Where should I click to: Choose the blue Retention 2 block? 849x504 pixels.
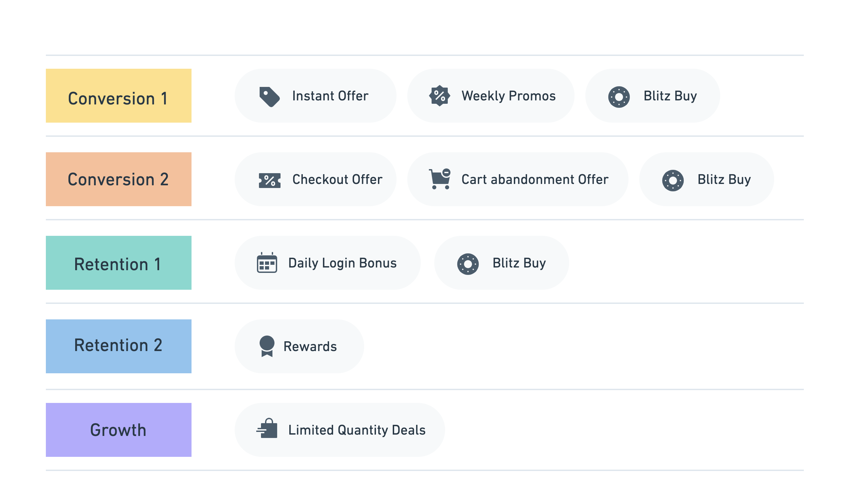[119, 346]
